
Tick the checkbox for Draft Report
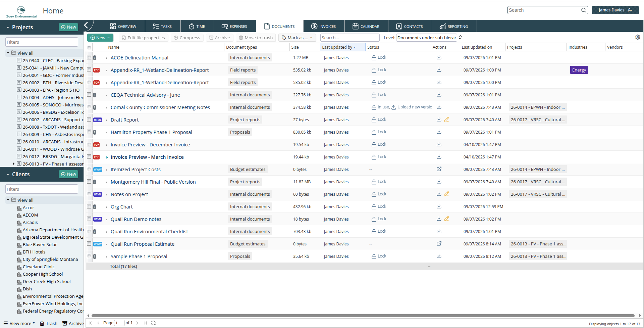point(89,120)
